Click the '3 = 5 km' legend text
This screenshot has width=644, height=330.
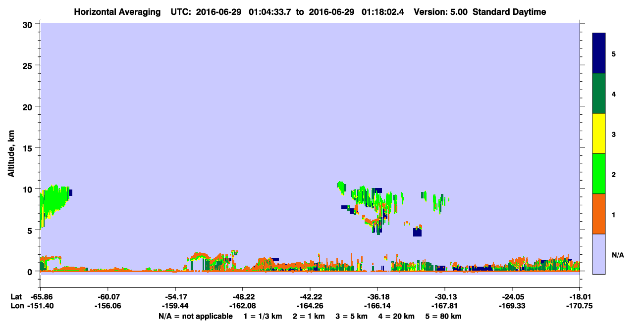pyautogui.click(x=352, y=316)
